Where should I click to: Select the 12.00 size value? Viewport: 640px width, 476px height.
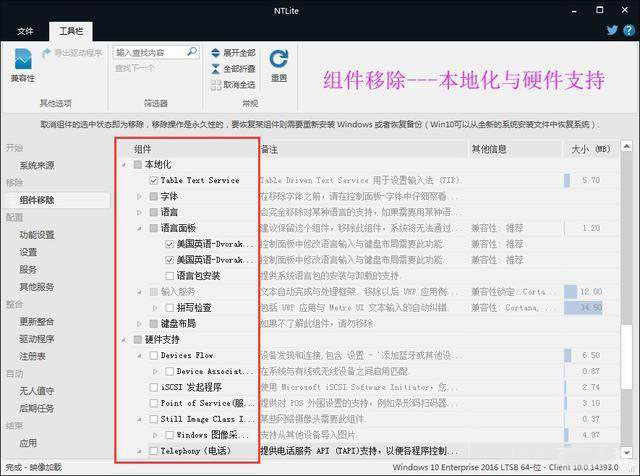click(591, 291)
